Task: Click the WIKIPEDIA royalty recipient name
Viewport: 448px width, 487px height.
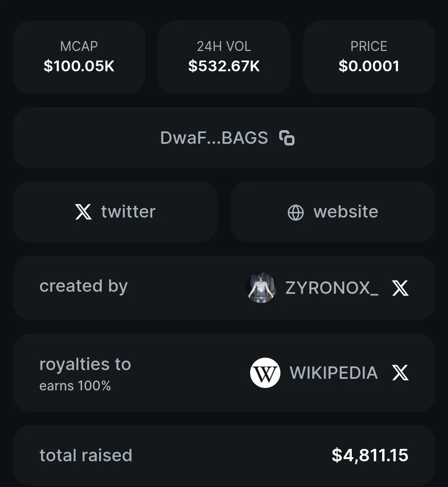Action: pyautogui.click(x=334, y=373)
